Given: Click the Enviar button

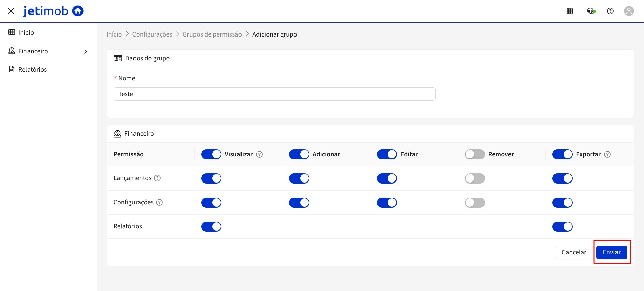Looking at the screenshot, I should [x=611, y=252].
